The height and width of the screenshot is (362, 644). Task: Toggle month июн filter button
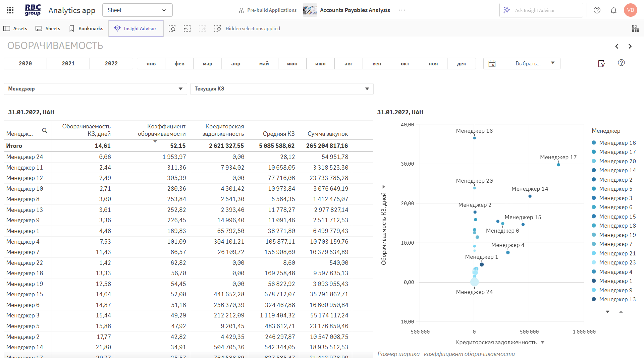point(292,64)
